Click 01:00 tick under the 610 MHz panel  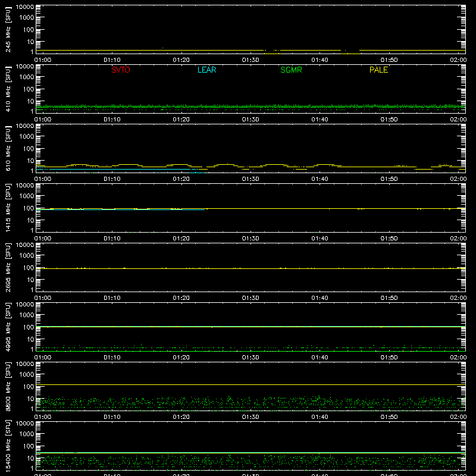point(43,179)
